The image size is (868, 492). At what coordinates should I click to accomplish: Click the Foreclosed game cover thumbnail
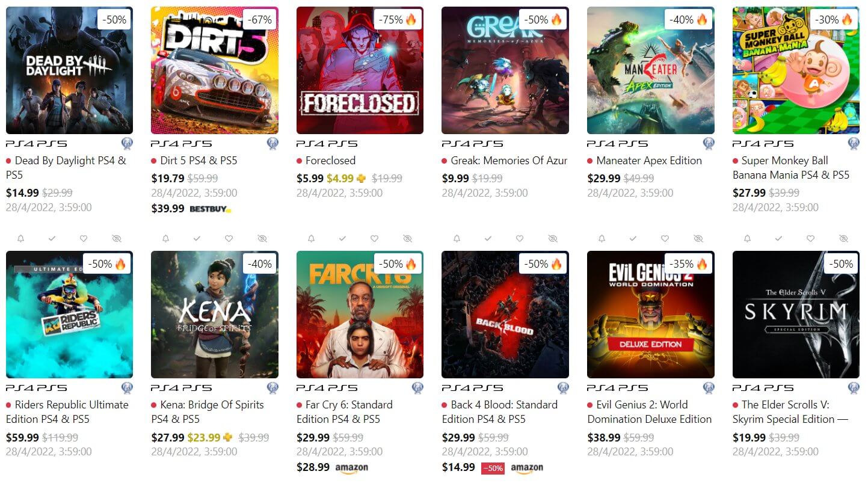pos(360,70)
